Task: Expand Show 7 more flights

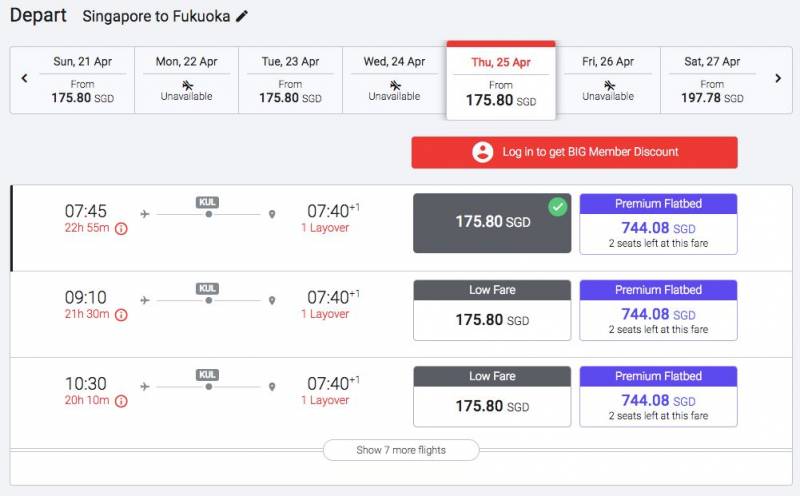Action: coord(401,450)
